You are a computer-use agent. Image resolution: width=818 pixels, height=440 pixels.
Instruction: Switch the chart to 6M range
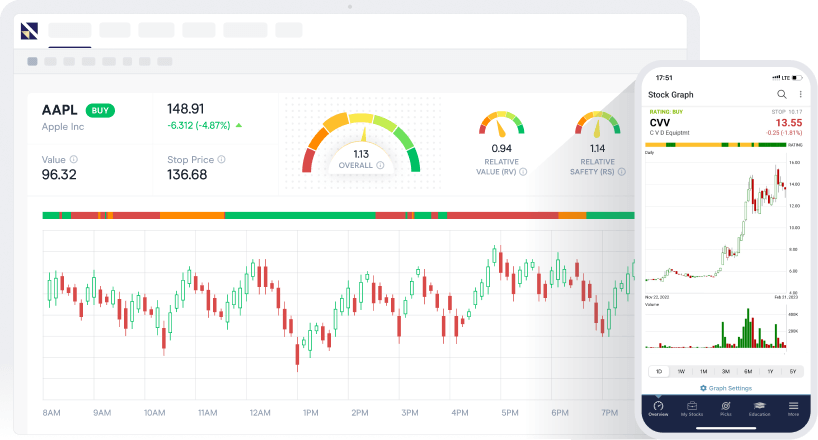pyautogui.click(x=747, y=371)
